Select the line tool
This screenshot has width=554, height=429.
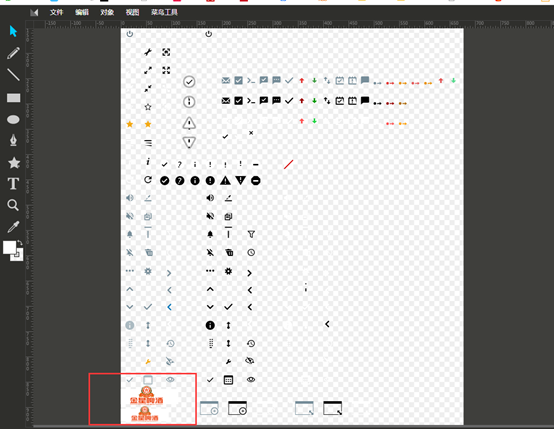pyautogui.click(x=13, y=75)
